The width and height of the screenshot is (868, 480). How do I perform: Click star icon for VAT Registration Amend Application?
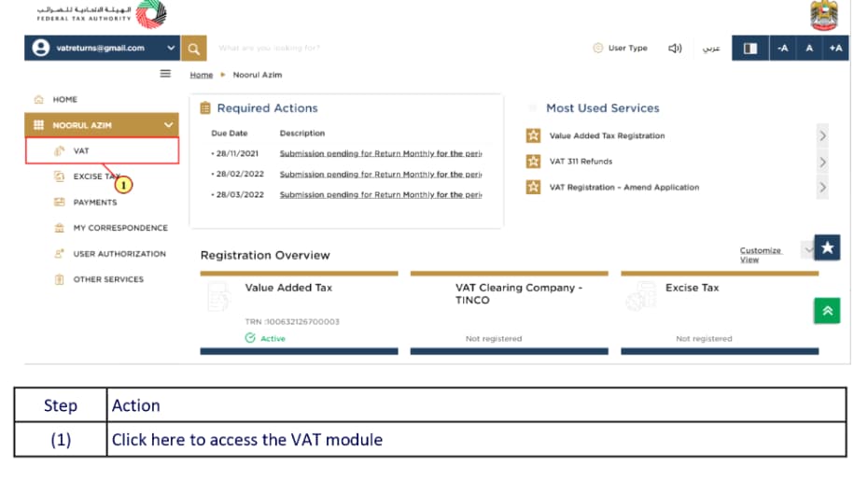coord(533,187)
